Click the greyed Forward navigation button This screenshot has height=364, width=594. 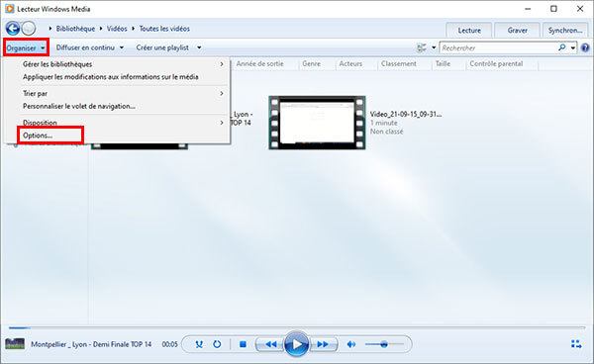tap(29, 29)
